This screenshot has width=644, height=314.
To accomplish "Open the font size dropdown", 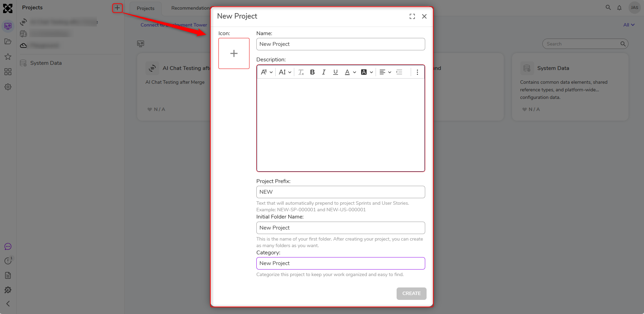I will 285,72.
